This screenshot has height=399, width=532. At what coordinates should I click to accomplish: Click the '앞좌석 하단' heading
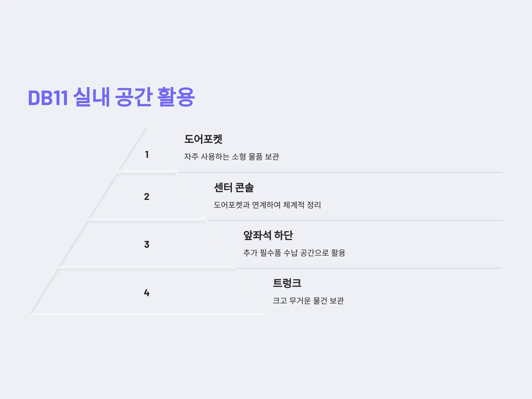pos(268,235)
